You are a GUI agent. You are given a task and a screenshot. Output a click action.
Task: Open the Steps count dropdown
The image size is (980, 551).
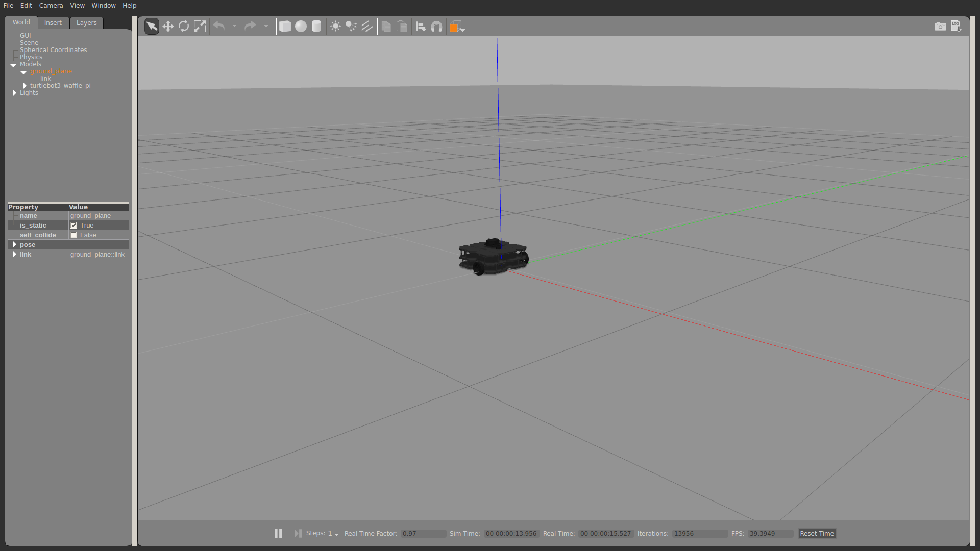[336, 534]
